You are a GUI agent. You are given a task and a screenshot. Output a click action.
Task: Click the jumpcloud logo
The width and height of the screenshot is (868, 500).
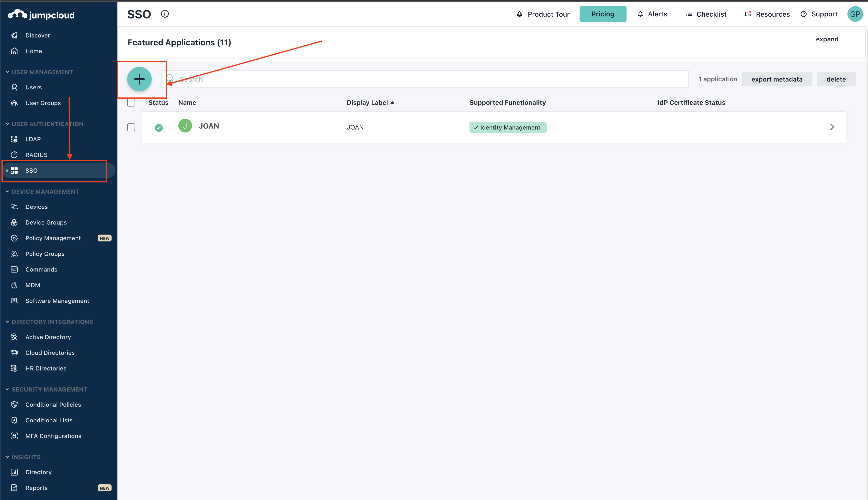click(x=41, y=14)
